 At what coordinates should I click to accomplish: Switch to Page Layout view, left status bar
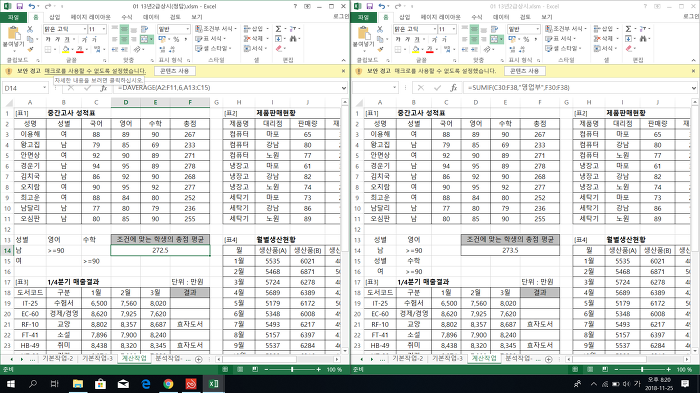tap(240, 369)
